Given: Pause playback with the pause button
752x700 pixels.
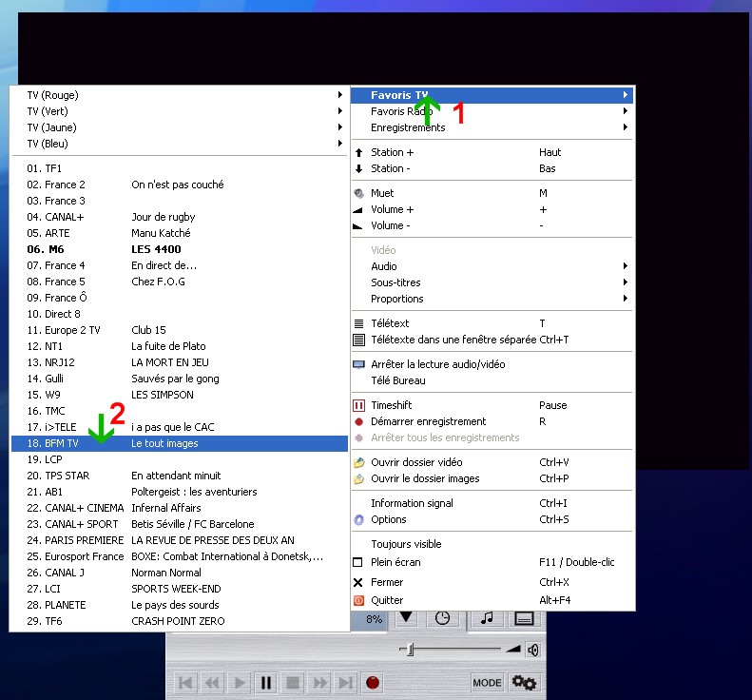Looking at the screenshot, I should (x=265, y=683).
